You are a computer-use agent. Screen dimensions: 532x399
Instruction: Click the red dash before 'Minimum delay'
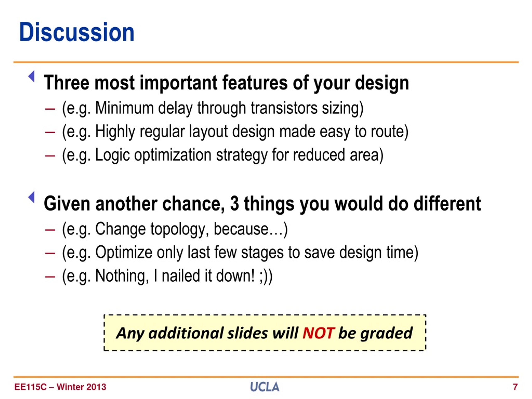tap(50, 109)
